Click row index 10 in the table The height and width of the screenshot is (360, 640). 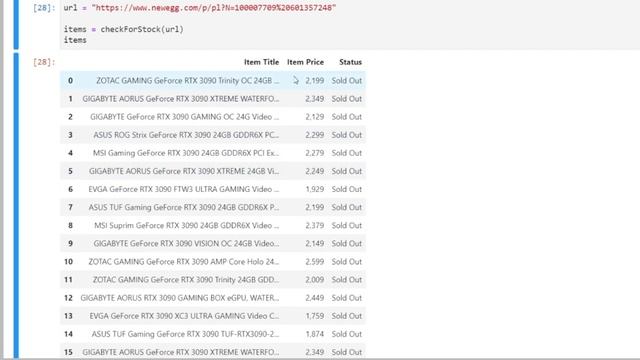(68, 262)
